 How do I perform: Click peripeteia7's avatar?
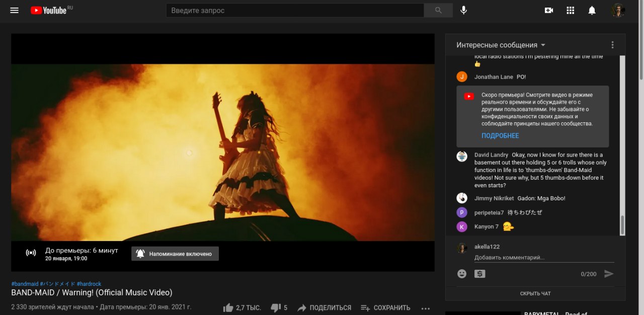(462, 212)
